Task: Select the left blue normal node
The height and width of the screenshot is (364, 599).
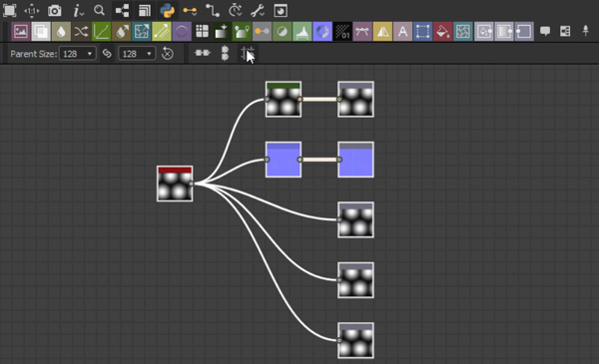Action: [x=284, y=160]
